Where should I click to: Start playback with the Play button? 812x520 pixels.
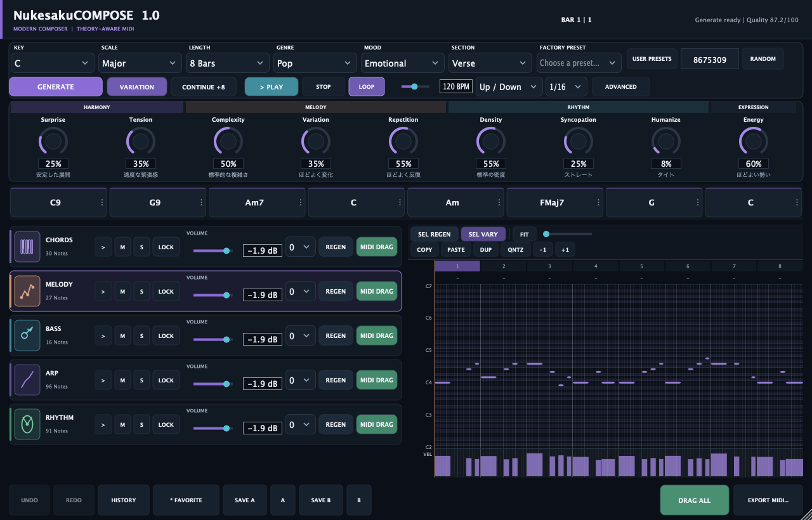272,87
